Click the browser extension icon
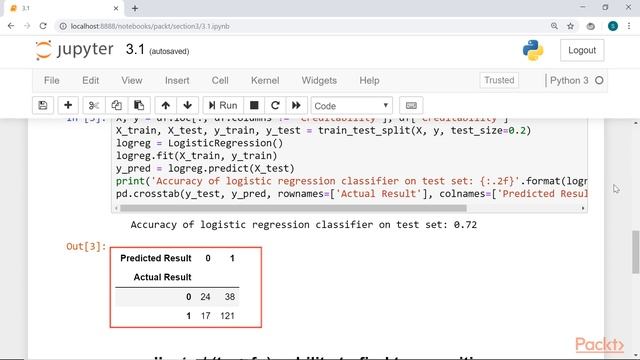This screenshot has width=640, height=360. point(591,26)
